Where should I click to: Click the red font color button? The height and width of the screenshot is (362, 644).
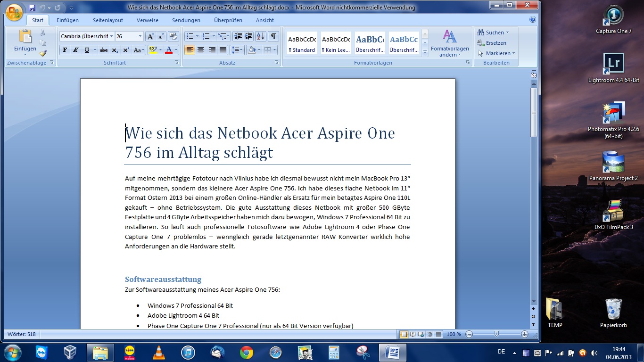(169, 50)
